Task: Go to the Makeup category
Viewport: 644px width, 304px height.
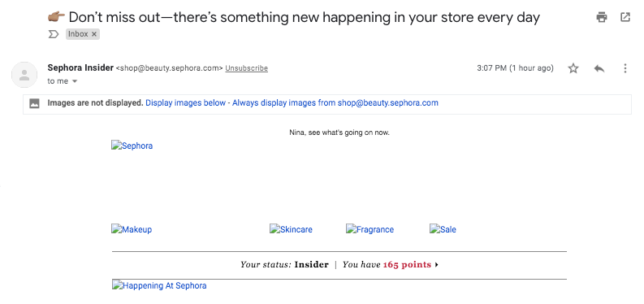Action: [132, 229]
